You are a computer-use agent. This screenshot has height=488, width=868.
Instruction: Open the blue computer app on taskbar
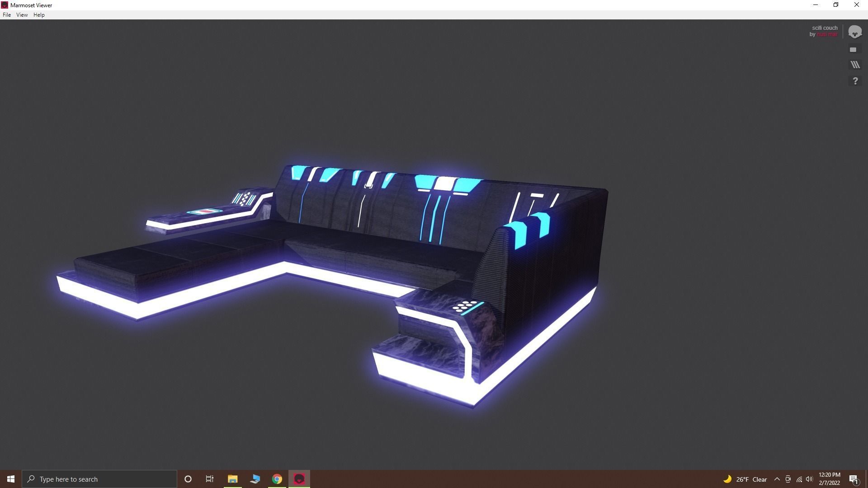255,479
